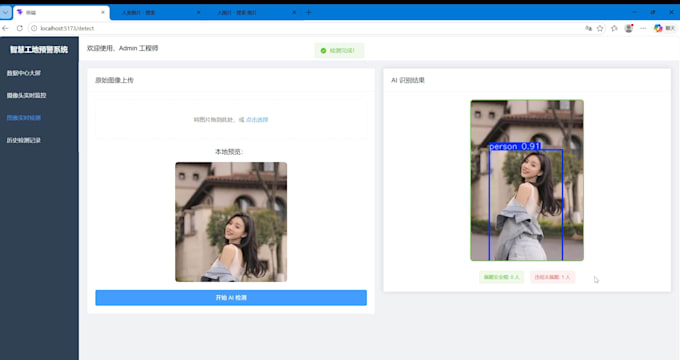Click the translate page icon in address bar
This screenshot has width=680, height=360.
[x=588, y=28]
